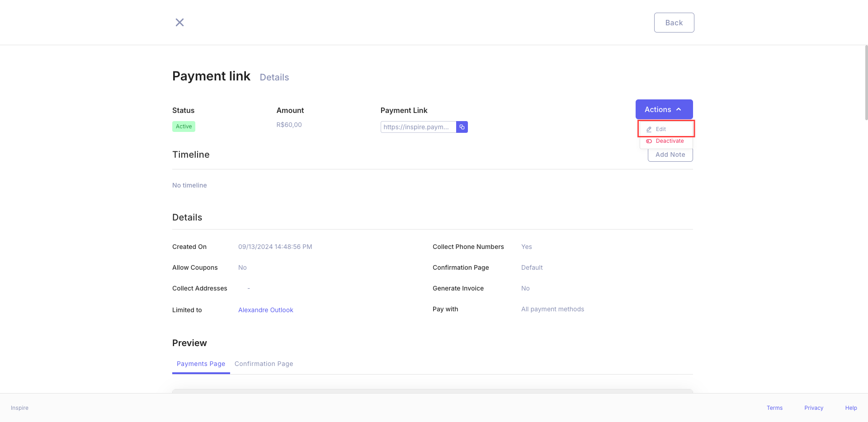The height and width of the screenshot is (422, 868).
Task: Open the Alexandre Outlook customer link
Action: point(266,310)
